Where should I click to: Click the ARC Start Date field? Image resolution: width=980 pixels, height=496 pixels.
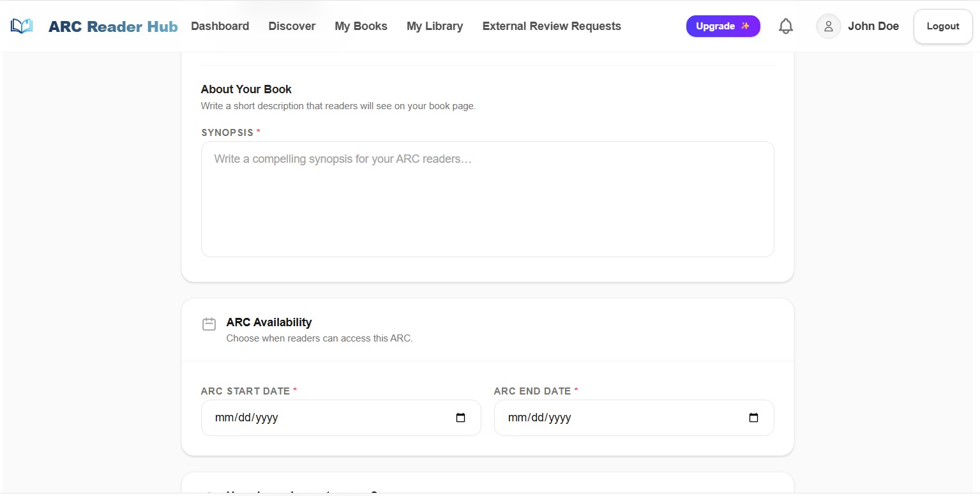pyautogui.click(x=341, y=418)
